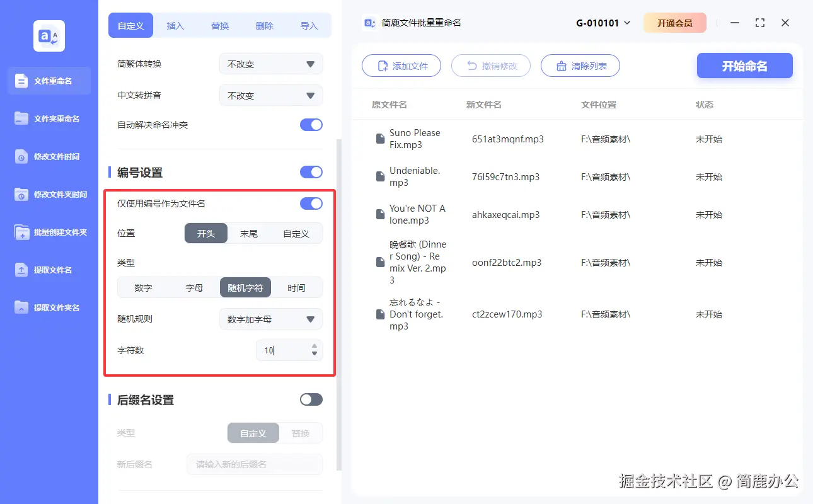The height and width of the screenshot is (504, 813).
Task: Toggle the 编号设置 switch
Action: pos(311,172)
